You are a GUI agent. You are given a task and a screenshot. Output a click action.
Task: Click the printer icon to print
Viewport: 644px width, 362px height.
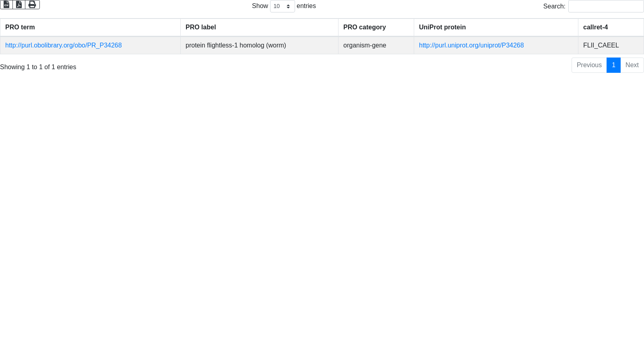pos(32,4)
